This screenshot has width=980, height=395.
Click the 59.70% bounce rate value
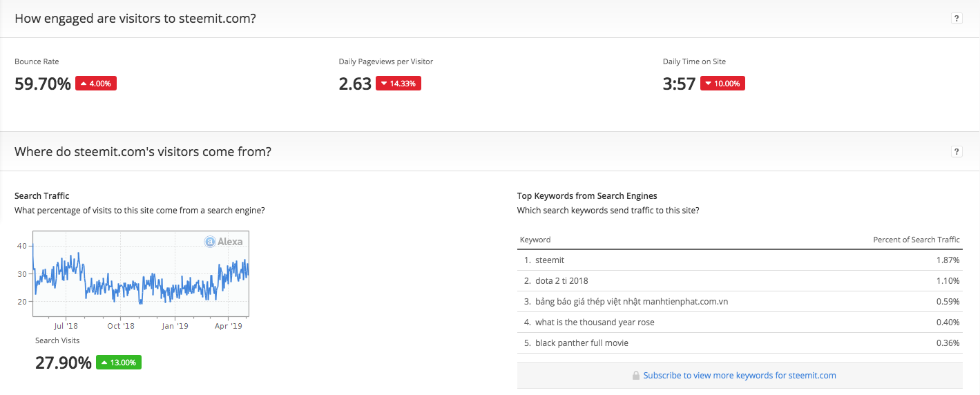point(43,84)
